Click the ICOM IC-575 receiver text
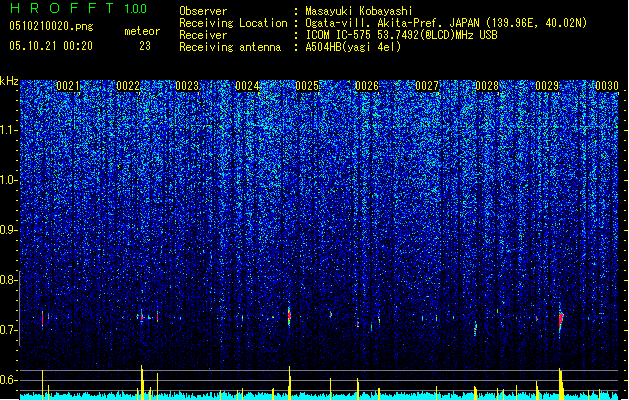 click(x=401, y=35)
